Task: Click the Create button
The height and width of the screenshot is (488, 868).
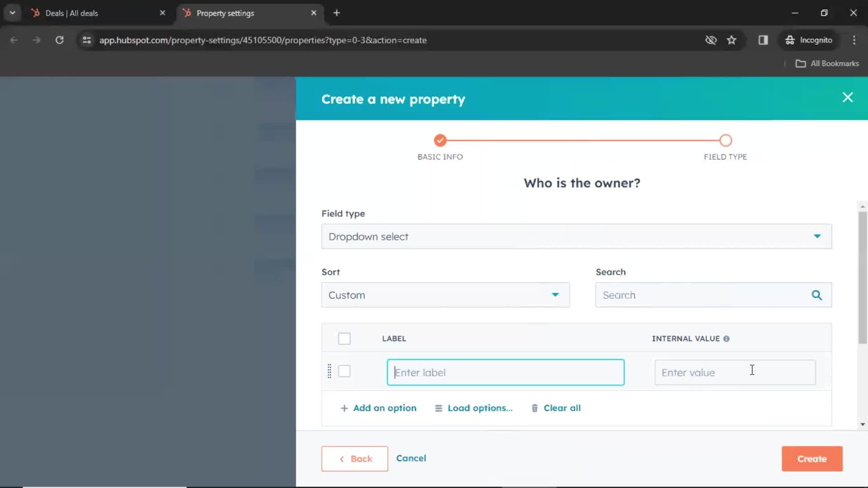Action: [x=812, y=458]
